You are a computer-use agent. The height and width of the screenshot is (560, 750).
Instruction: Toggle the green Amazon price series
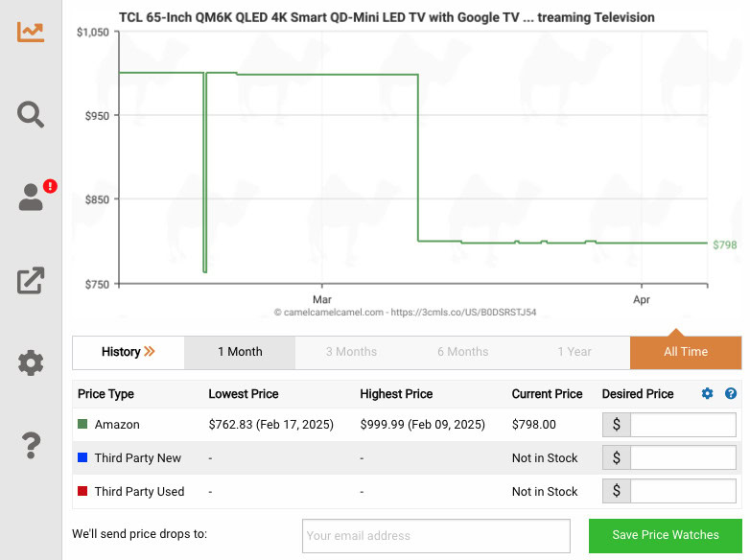pos(82,425)
